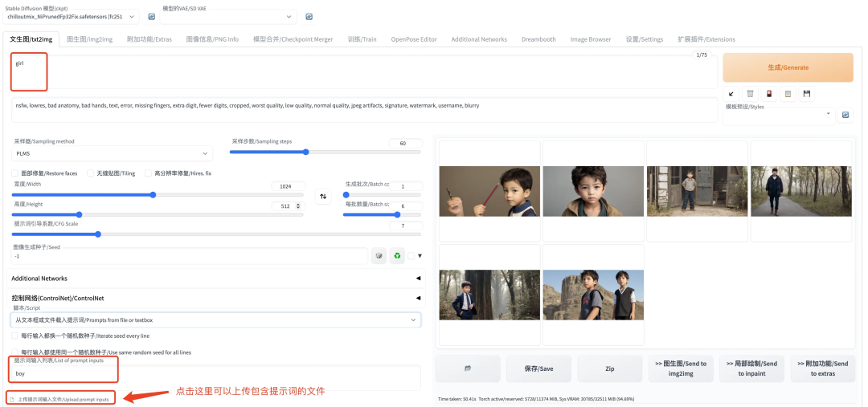Screen dimensions: 868x407
Task: Open the PNG Info tab
Action: pyautogui.click(x=212, y=39)
